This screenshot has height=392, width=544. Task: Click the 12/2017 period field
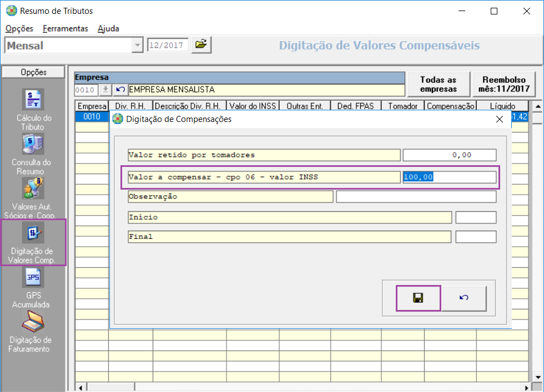point(168,45)
